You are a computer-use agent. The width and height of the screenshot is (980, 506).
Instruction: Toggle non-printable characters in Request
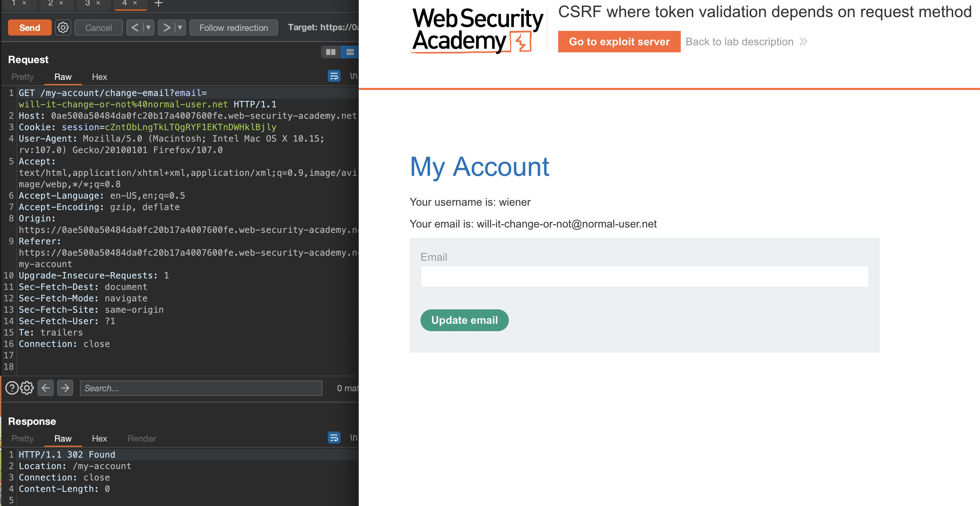[x=353, y=76]
